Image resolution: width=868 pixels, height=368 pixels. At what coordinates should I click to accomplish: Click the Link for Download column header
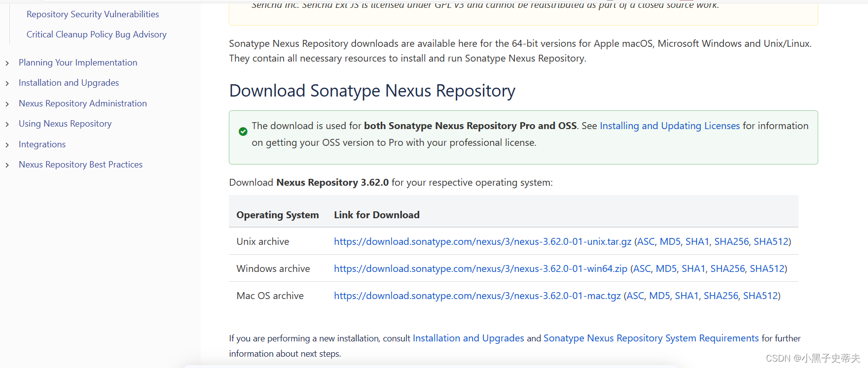377,215
